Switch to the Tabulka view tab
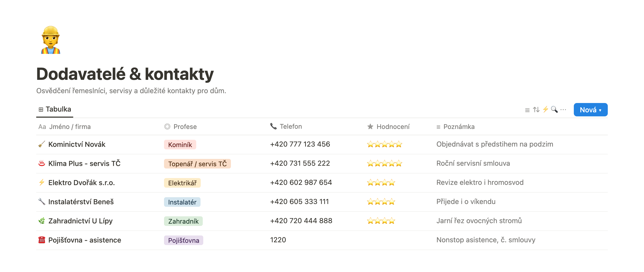The width and height of the screenshot is (644, 272). coord(55,109)
